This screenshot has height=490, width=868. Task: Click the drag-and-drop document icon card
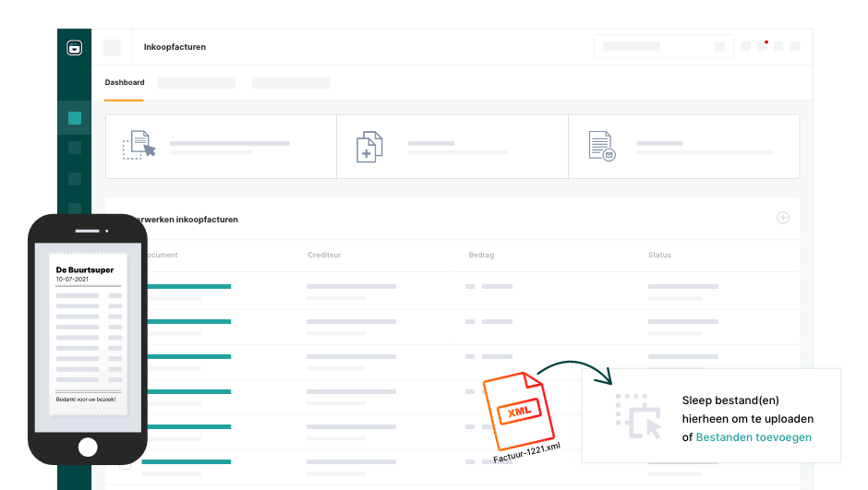click(x=139, y=146)
